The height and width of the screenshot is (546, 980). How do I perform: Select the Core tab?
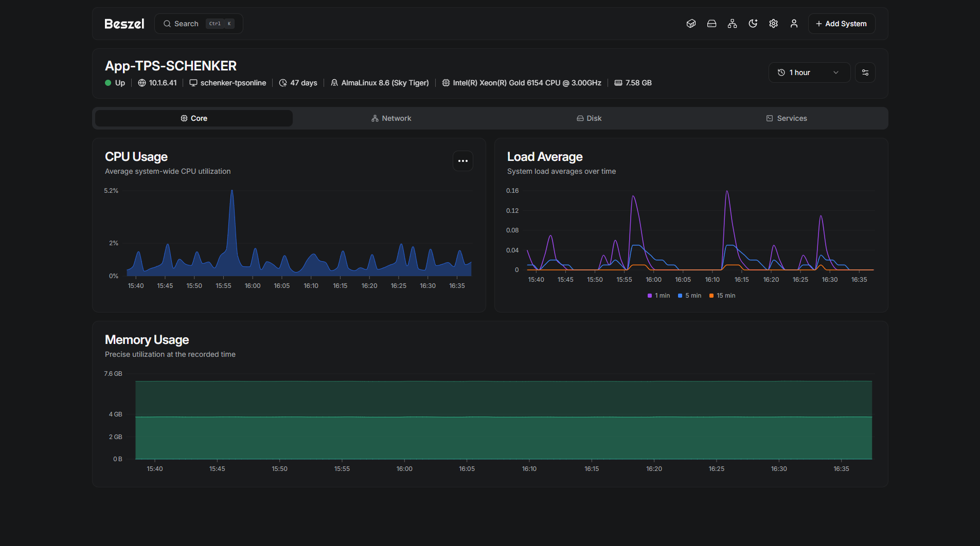(x=194, y=118)
